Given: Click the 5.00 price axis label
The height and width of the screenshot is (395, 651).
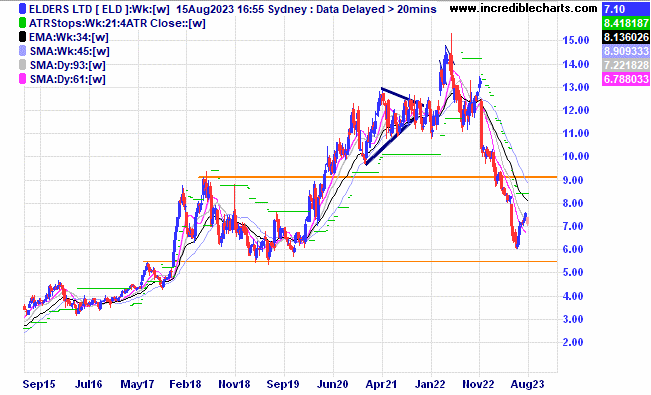Looking at the screenshot, I should click(x=573, y=272).
